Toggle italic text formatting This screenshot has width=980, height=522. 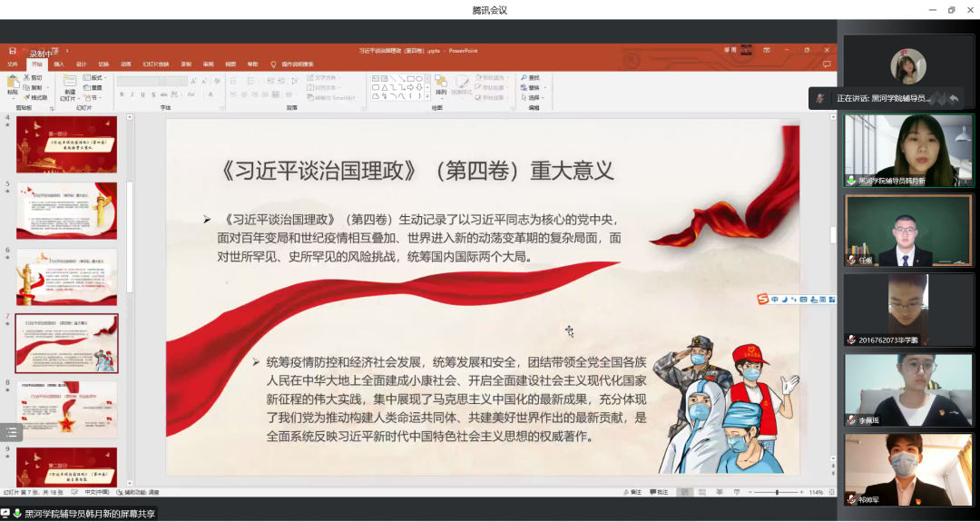click(132, 94)
